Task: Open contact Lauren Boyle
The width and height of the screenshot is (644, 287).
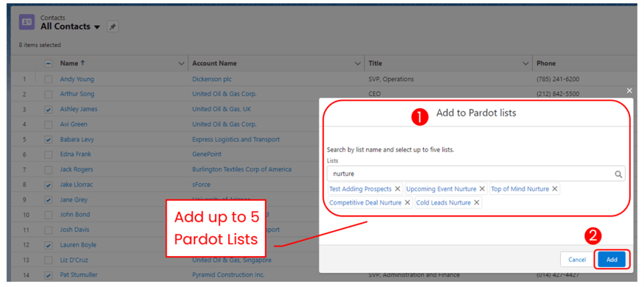Action: 78,245
